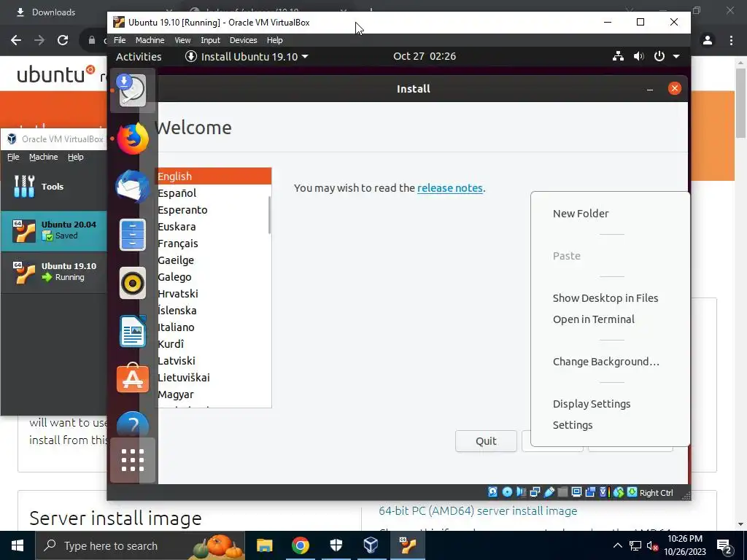This screenshot has width=747, height=560.
Task: Open Chrome three-dot menu
Action: tap(731, 40)
